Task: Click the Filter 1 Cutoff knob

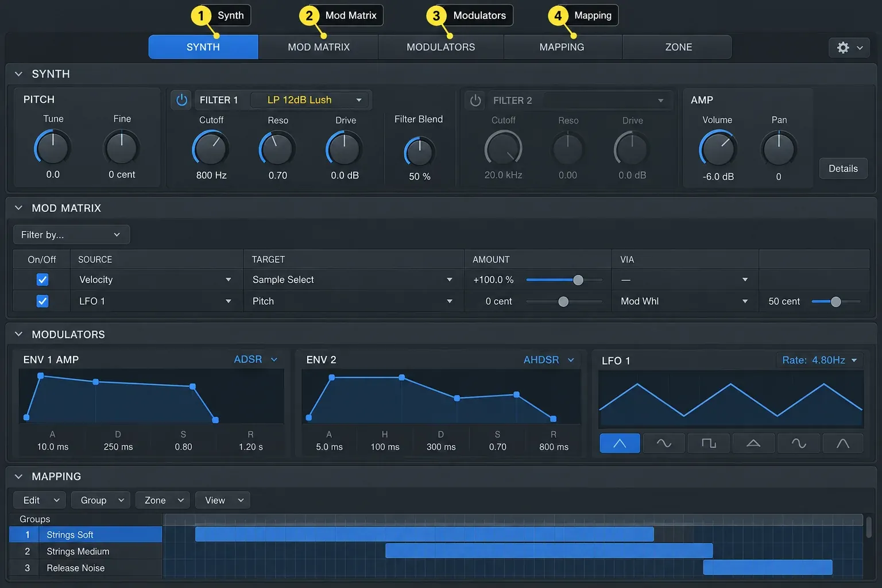Action: [211, 149]
